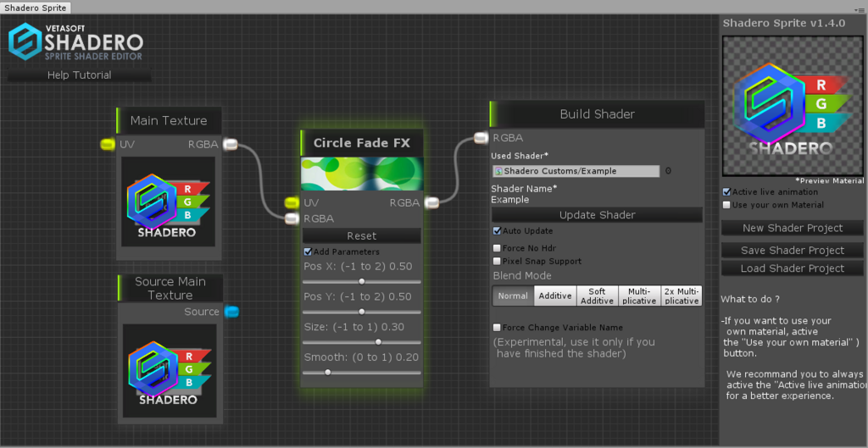This screenshot has width=868, height=448.
Task: Click the '*Preview Material' caption
Action: pyautogui.click(x=829, y=181)
